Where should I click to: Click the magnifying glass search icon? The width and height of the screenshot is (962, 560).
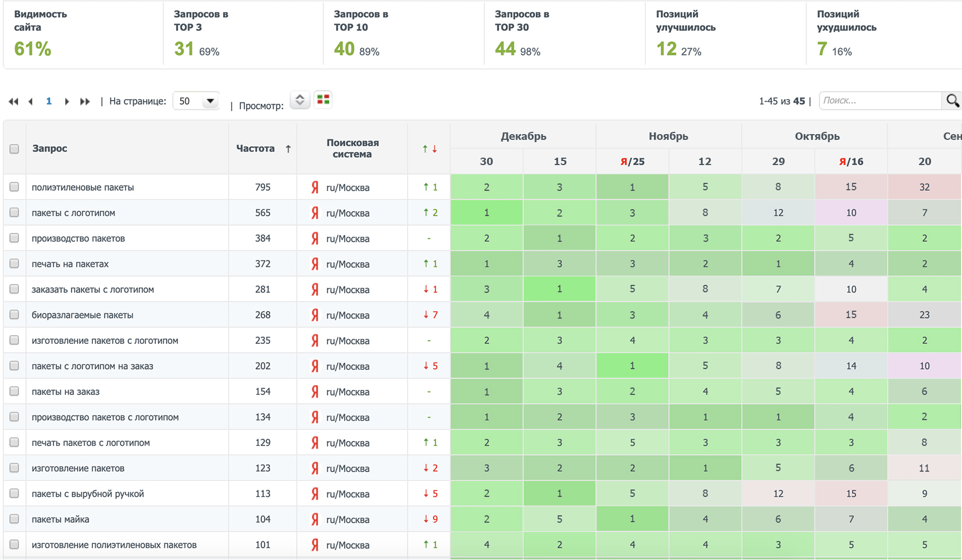(x=952, y=100)
